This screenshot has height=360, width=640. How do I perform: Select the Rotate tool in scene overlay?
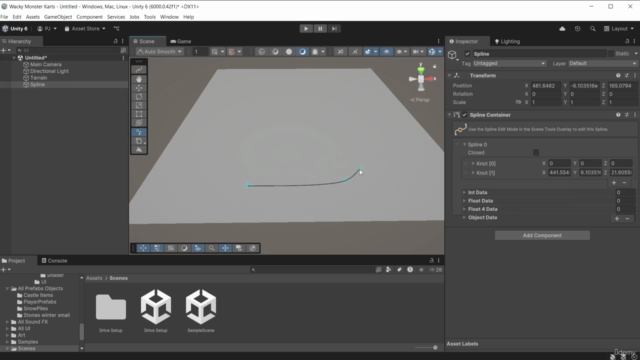tap(139, 97)
